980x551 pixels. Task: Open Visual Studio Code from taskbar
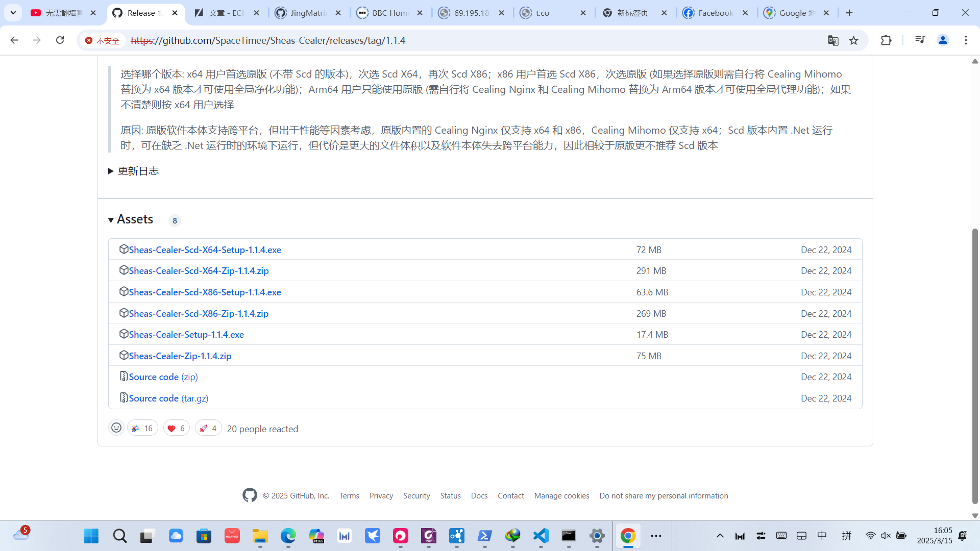pyautogui.click(x=541, y=536)
